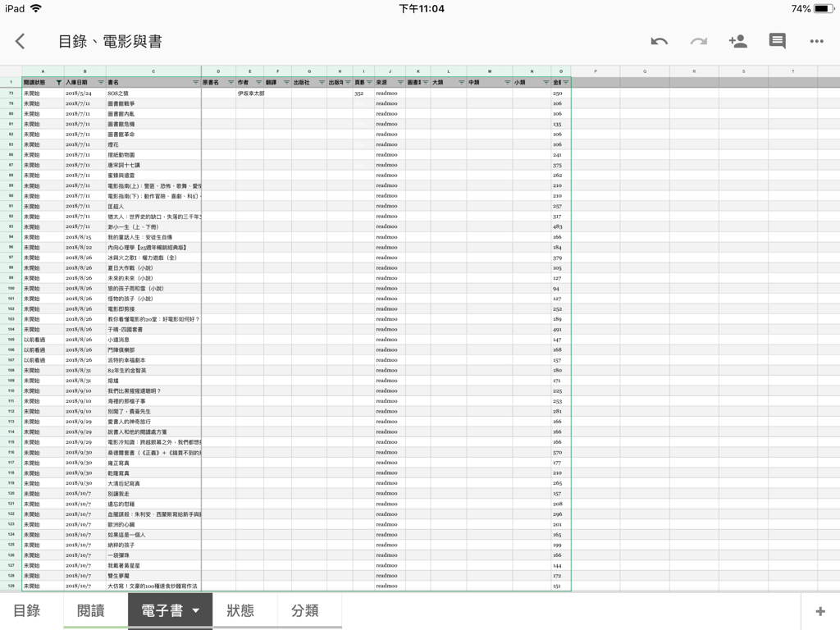
Task: Select the 蜜蜂與遠雷 title cell
Action: (153, 176)
